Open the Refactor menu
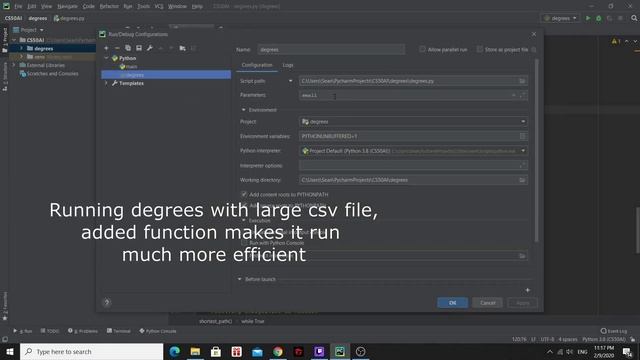640x360 pixels. pos(109,7)
